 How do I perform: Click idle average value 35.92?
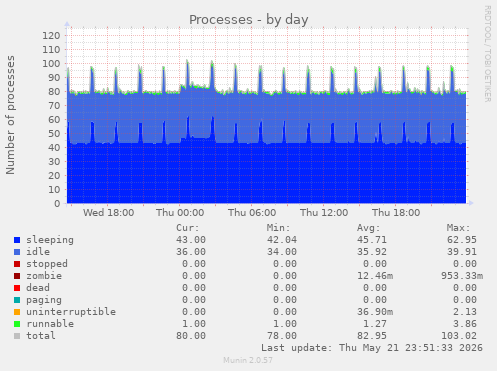tap(372, 252)
